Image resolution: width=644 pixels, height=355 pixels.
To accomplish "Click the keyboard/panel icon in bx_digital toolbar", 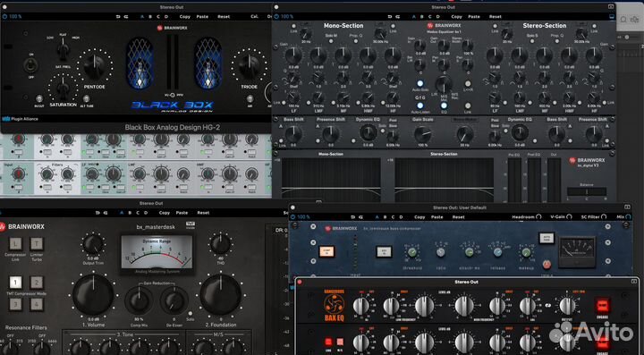I will click(x=612, y=17).
